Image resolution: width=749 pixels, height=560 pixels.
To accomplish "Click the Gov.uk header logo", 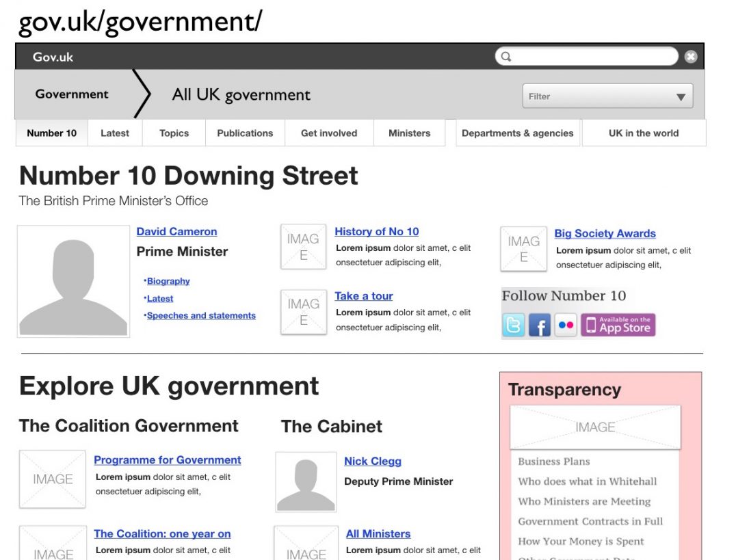I will pos(53,57).
